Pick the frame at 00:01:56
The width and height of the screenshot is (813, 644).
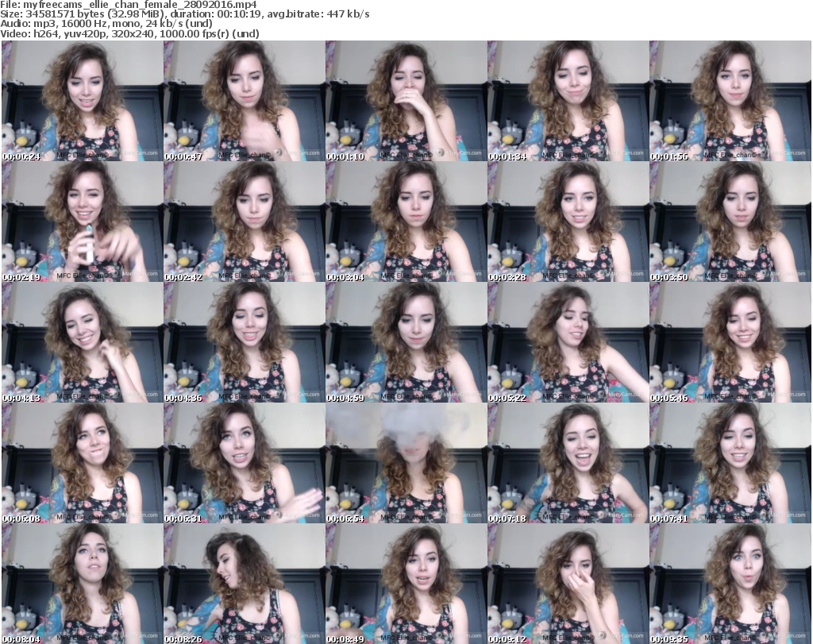pyautogui.click(x=730, y=101)
